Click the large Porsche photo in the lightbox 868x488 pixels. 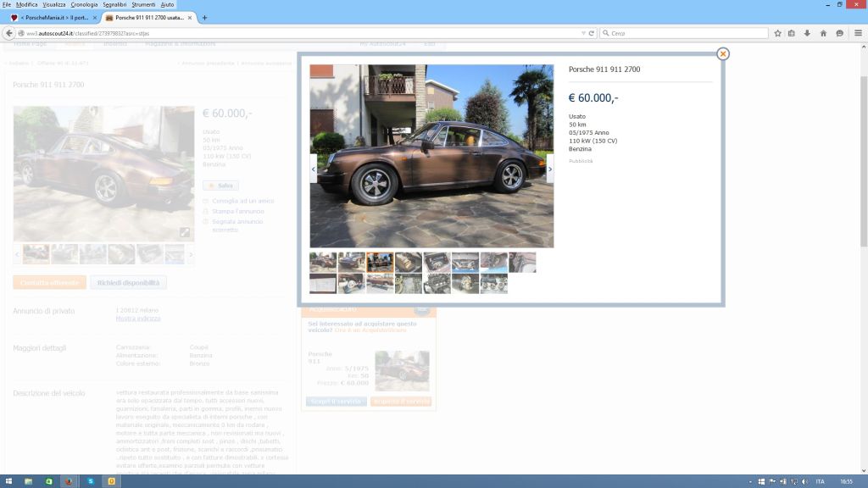431,156
